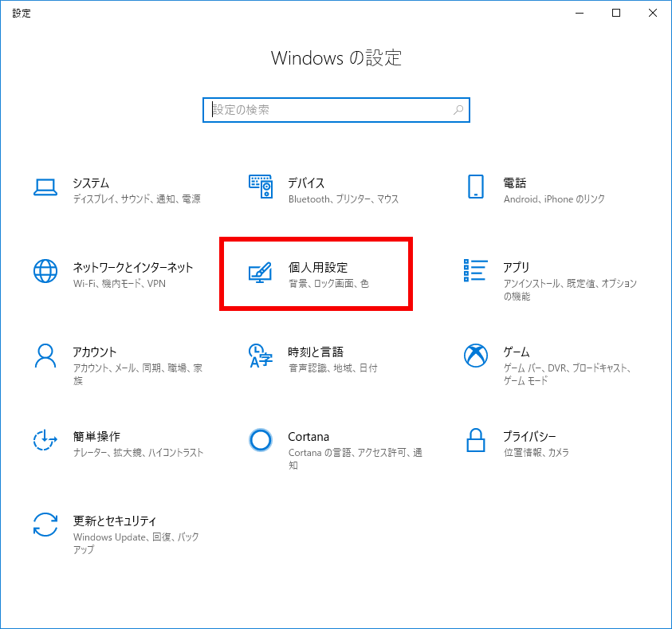Open the 簡単操作 settings title
Screen dimensions: 672x629
click(x=96, y=436)
